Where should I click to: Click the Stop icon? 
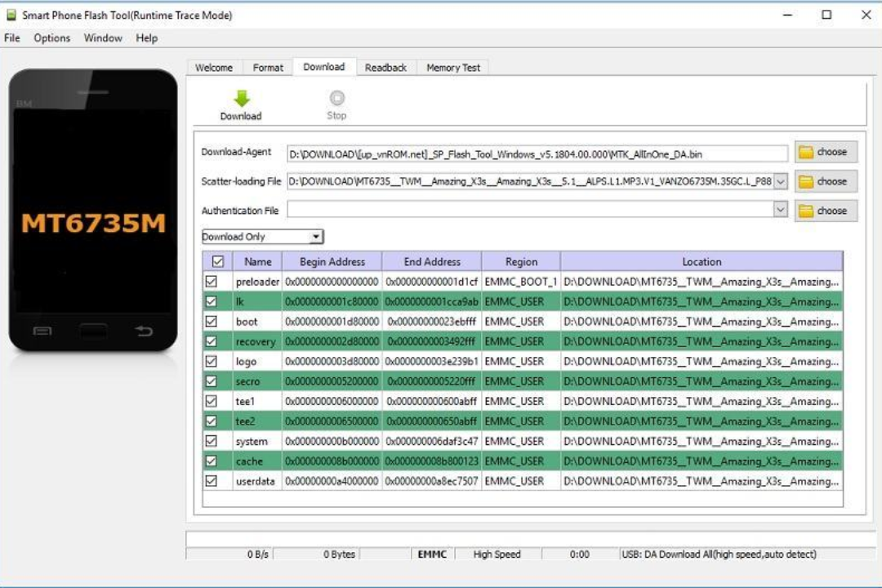point(337,98)
